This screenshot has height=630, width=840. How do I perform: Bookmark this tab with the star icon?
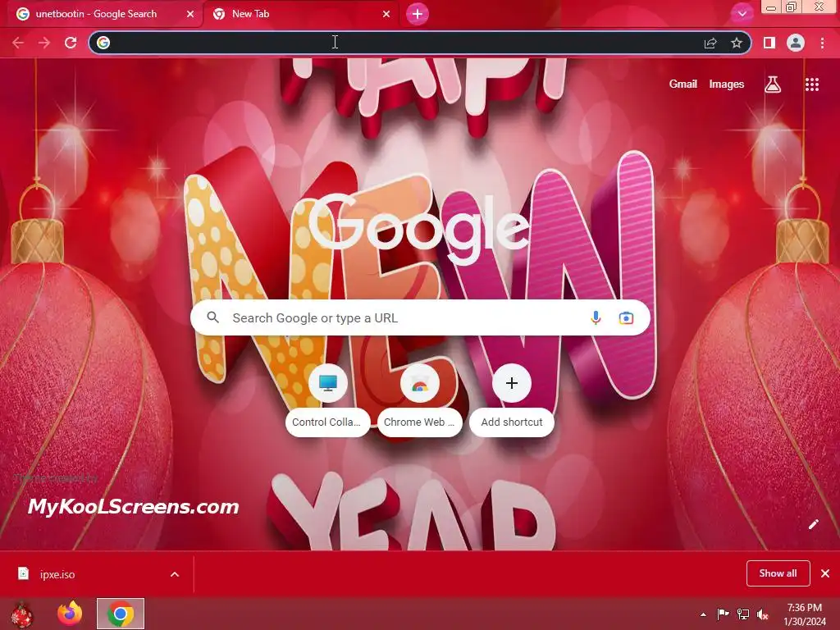click(737, 43)
